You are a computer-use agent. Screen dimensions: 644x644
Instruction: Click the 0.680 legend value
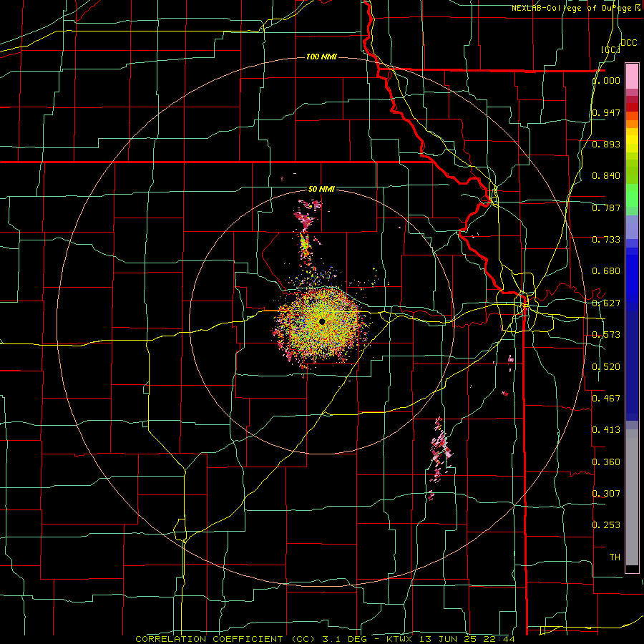click(x=606, y=271)
